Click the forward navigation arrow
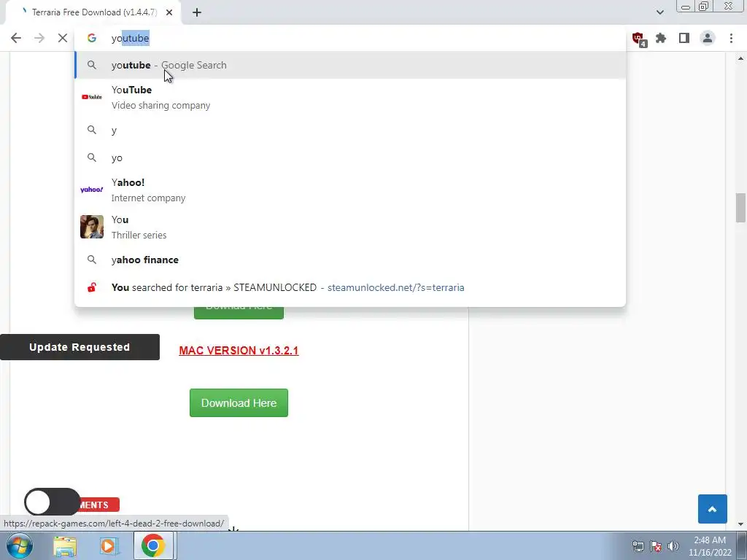This screenshot has width=747, height=560. [x=39, y=38]
